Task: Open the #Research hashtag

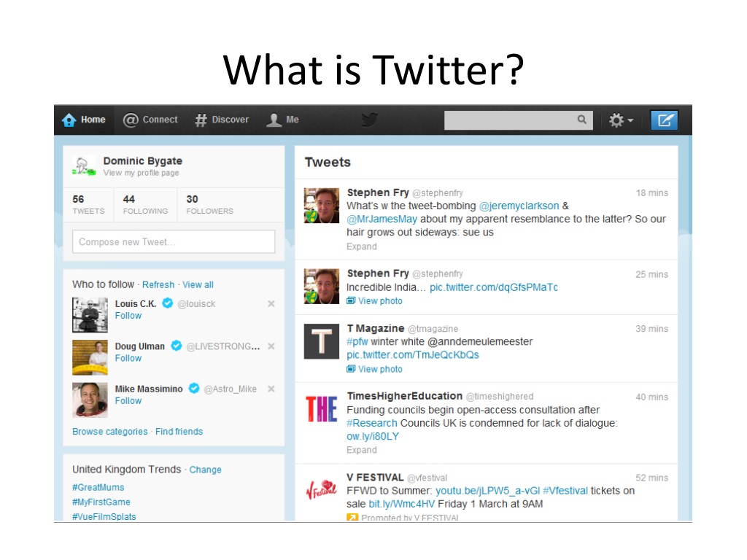Action: pos(371,423)
